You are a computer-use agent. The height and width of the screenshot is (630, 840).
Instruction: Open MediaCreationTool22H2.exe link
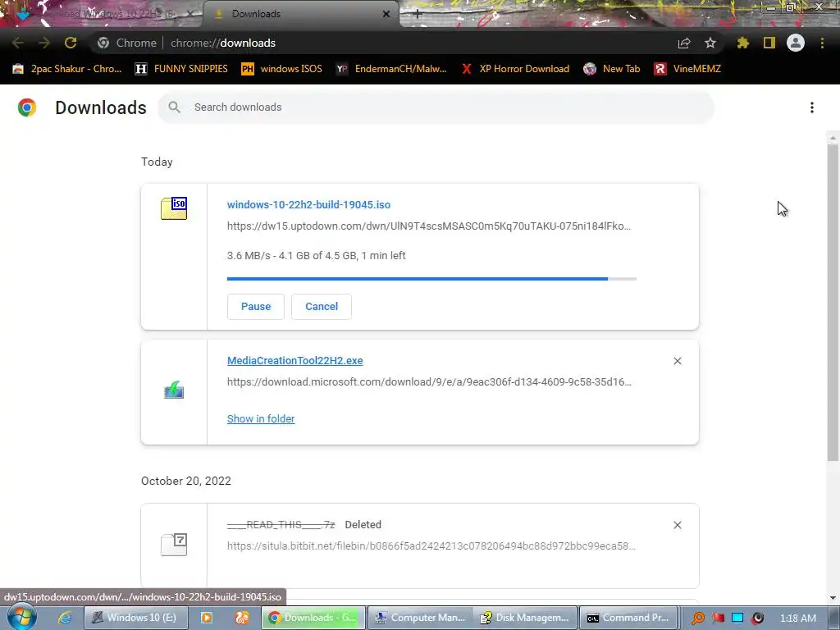click(294, 361)
